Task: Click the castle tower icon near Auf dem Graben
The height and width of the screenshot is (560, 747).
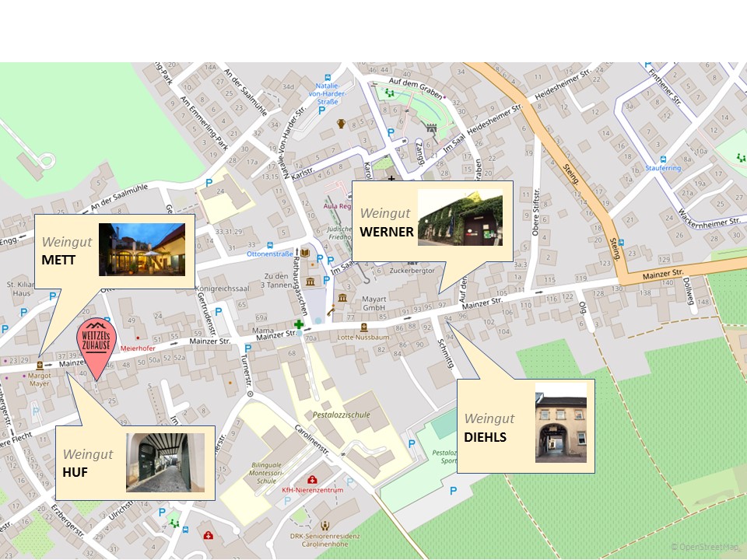Action: click(432, 128)
